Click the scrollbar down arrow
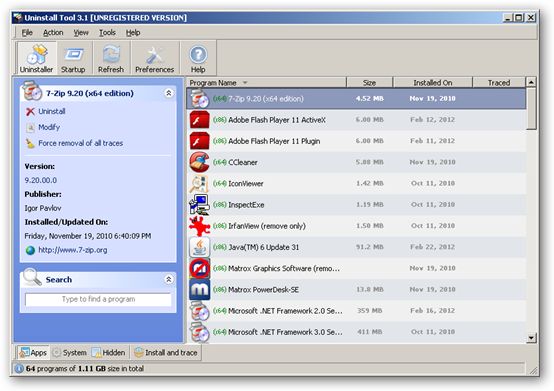 [531, 338]
